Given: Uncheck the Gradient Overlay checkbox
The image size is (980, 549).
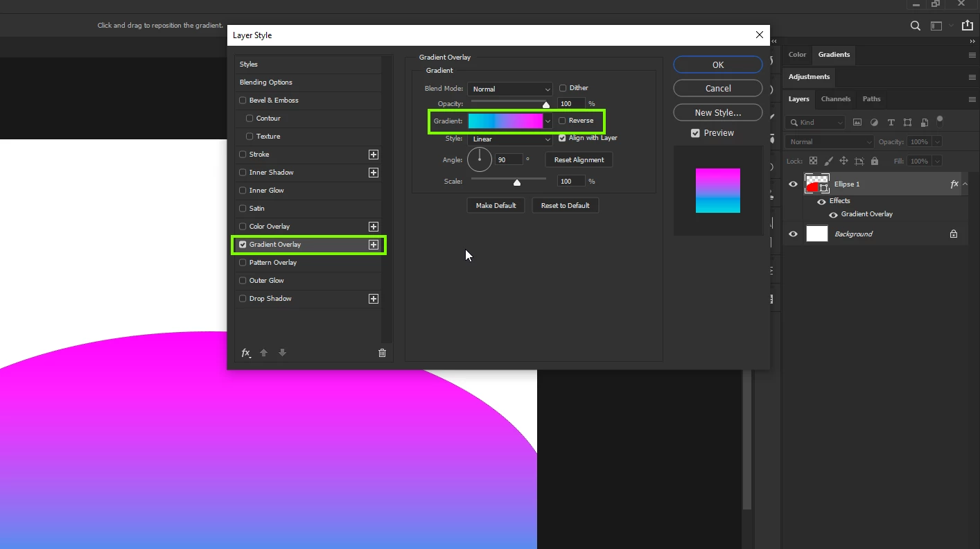Looking at the screenshot, I should (x=243, y=245).
